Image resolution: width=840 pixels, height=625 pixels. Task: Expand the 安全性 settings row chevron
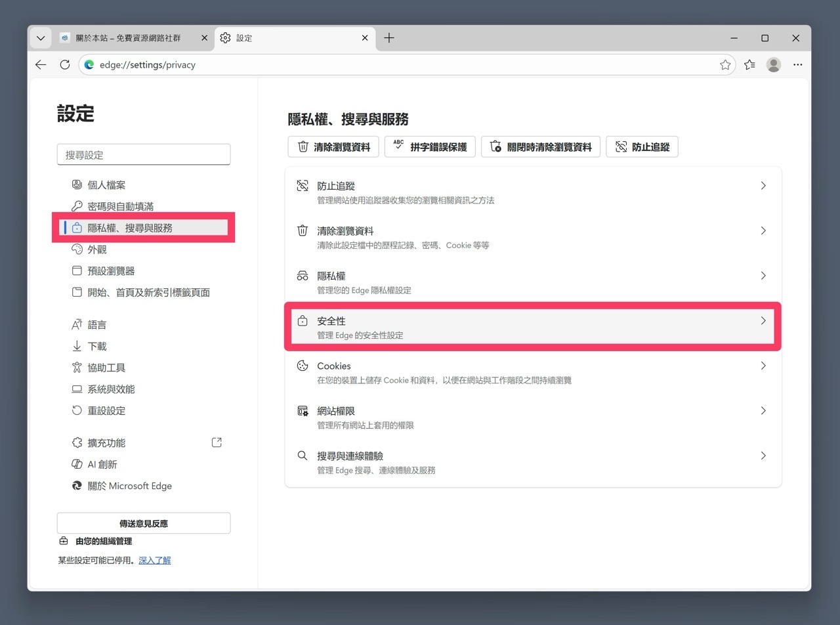click(763, 321)
